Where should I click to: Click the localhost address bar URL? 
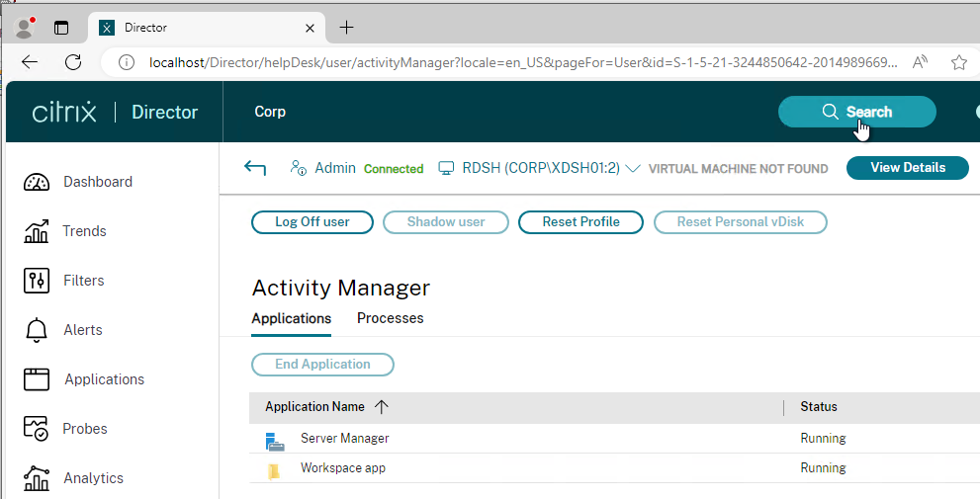[x=523, y=62]
